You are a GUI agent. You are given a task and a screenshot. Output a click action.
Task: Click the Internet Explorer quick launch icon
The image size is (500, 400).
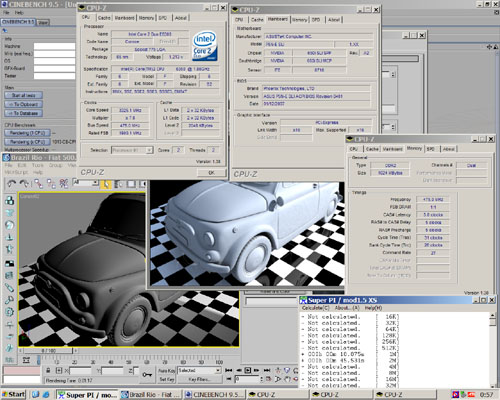46,395
